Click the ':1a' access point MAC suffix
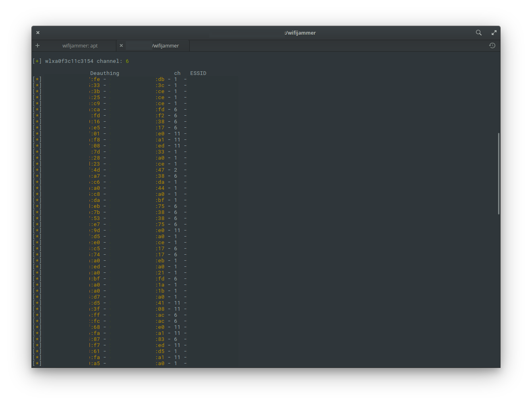The height and width of the screenshot is (405, 532). [x=160, y=285]
